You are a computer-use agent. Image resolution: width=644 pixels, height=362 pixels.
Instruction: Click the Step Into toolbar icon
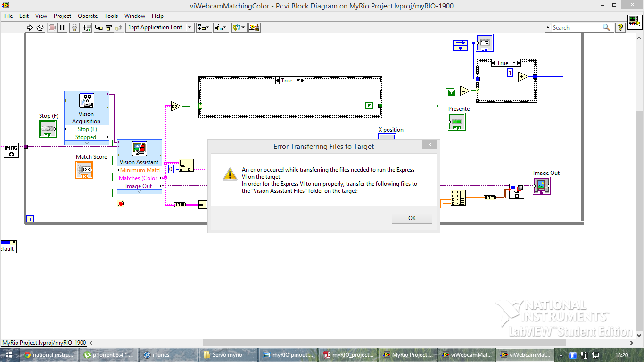point(99,27)
